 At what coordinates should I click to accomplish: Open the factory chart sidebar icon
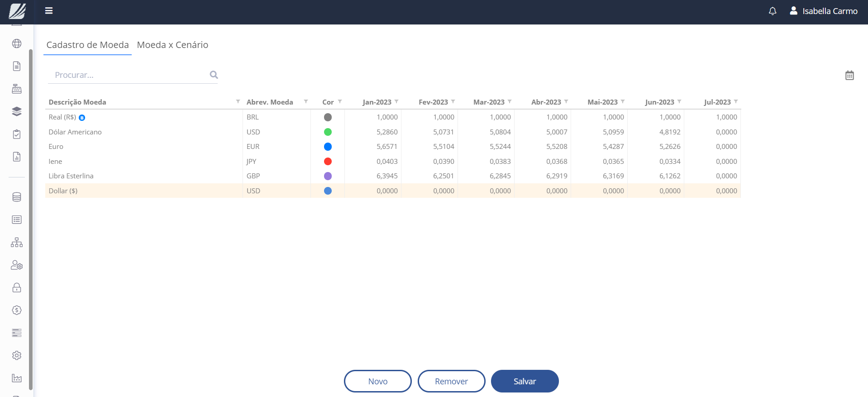(17, 378)
